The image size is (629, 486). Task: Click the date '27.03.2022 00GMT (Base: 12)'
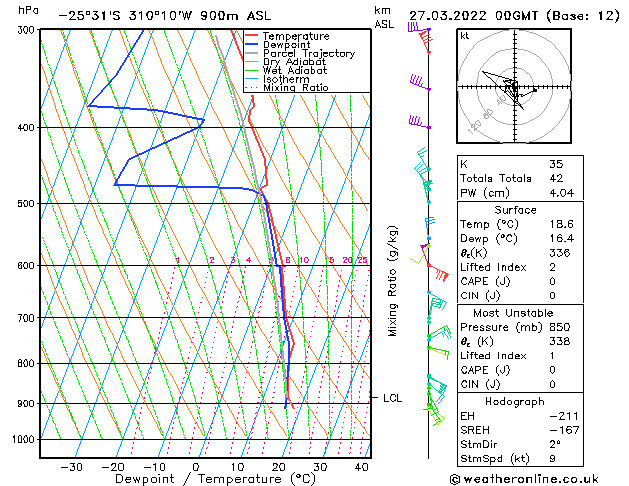tap(514, 16)
